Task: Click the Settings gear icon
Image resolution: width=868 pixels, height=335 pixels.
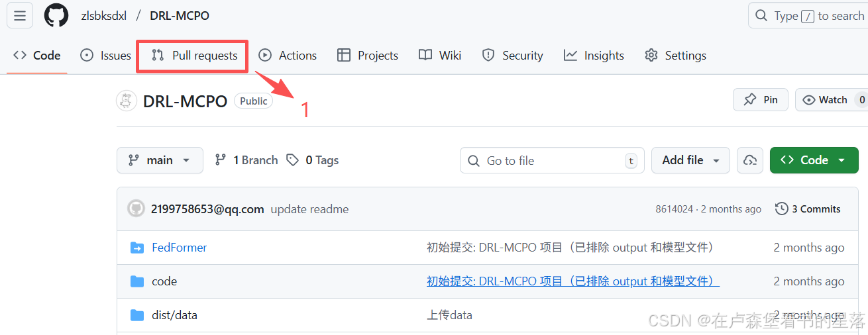Action: point(651,56)
